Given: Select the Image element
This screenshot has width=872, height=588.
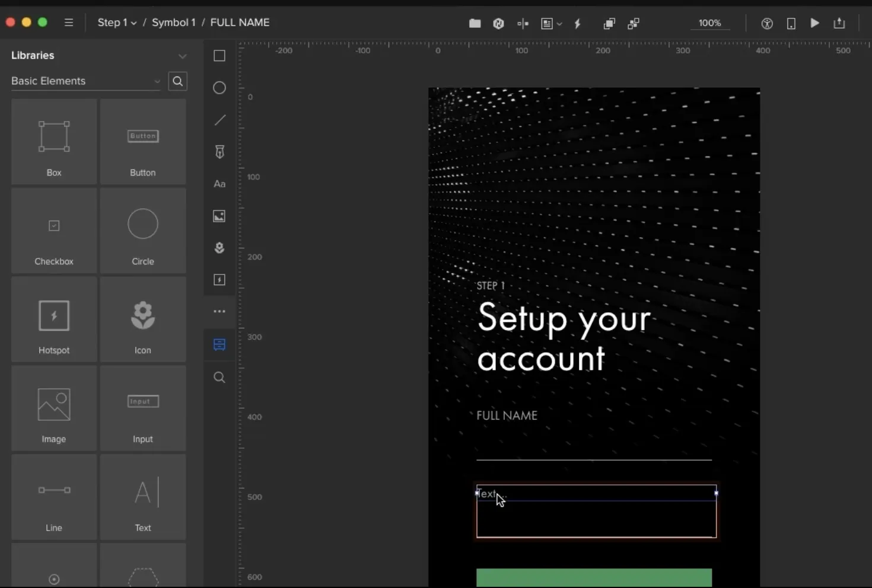Looking at the screenshot, I should coord(54,408).
